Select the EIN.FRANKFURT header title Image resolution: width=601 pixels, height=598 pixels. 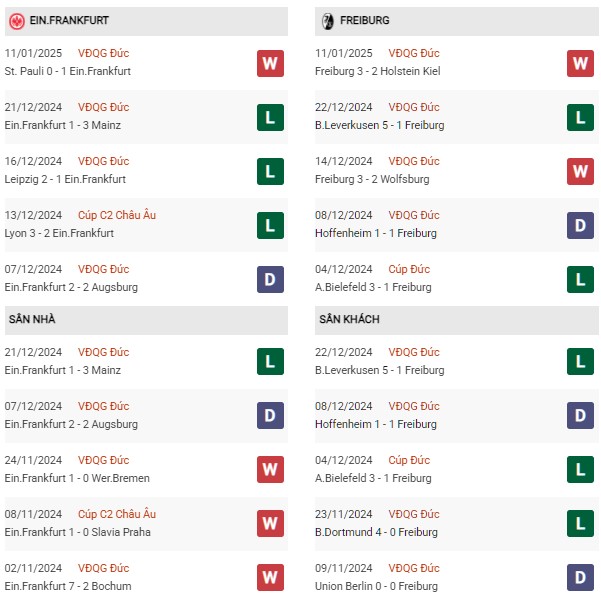pos(69,20)
